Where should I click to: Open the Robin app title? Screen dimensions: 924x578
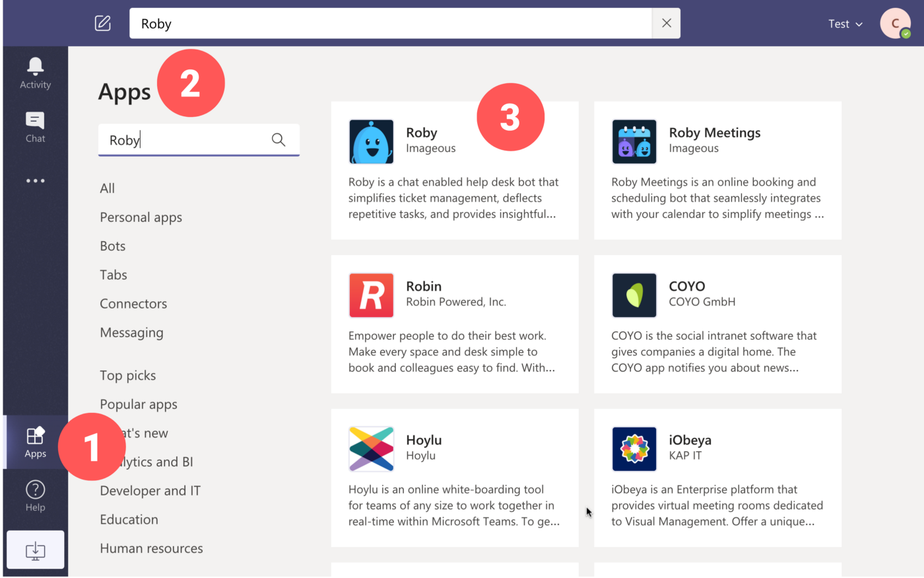424,286
